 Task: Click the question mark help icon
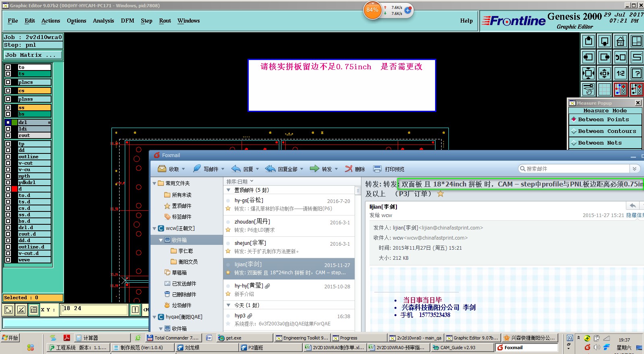(x=637, y=73)
